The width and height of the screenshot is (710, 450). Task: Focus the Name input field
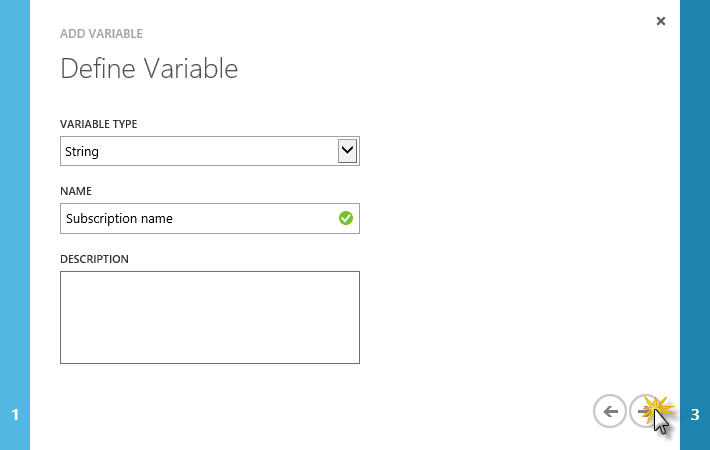(x=200, y=218)
